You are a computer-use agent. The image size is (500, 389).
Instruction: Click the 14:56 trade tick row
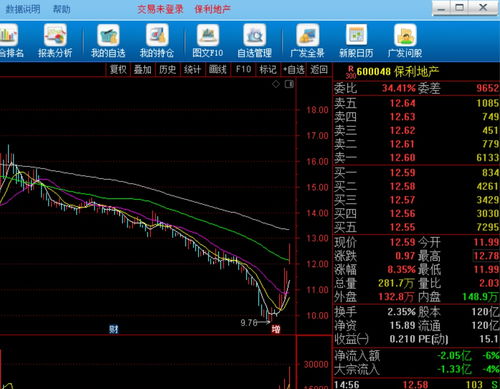click(416, 385)
